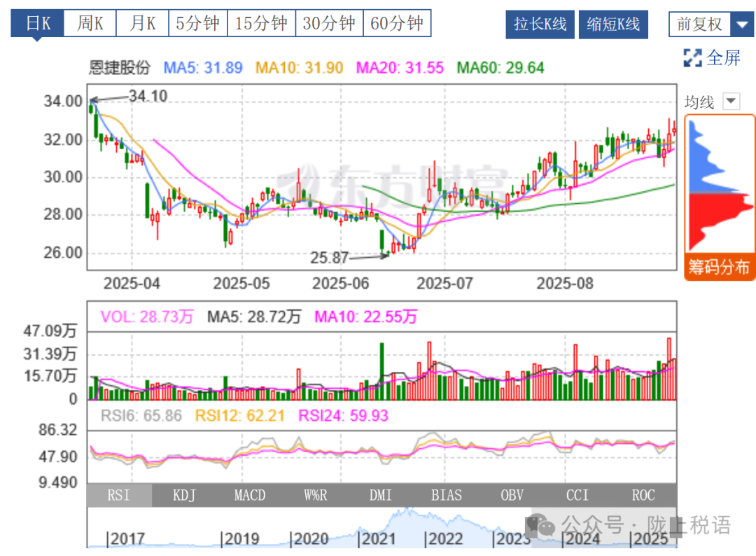Open the 30分钟 interval tab

point(329,24)
